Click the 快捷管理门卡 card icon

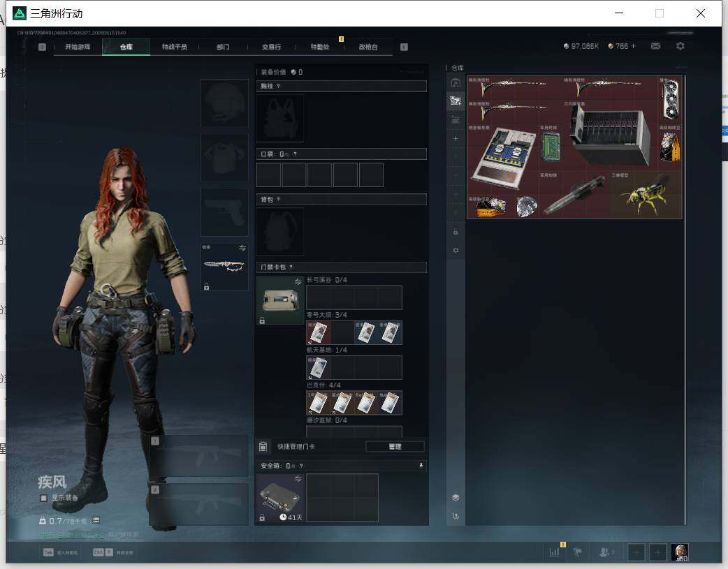coord(263,447)
